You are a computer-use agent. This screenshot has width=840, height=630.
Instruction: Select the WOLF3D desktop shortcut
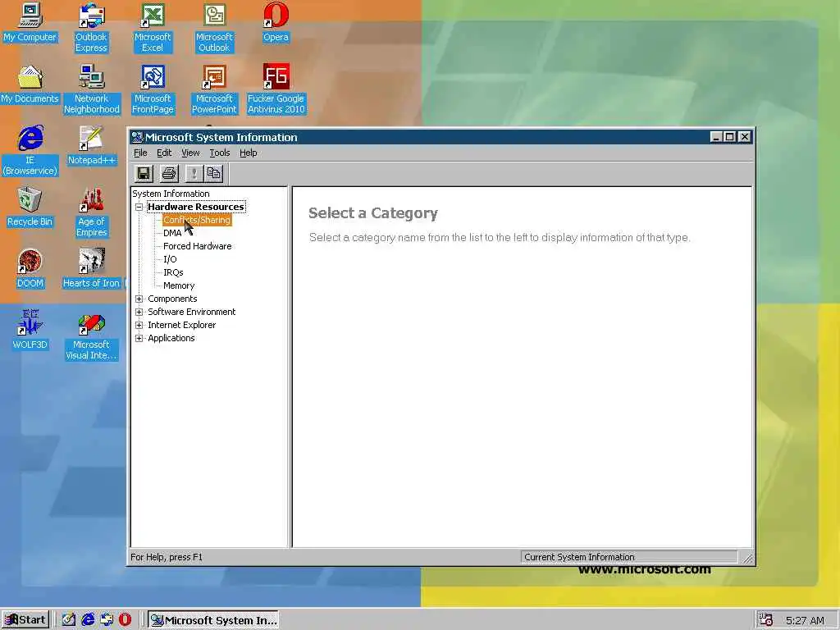tap(30, 331)
